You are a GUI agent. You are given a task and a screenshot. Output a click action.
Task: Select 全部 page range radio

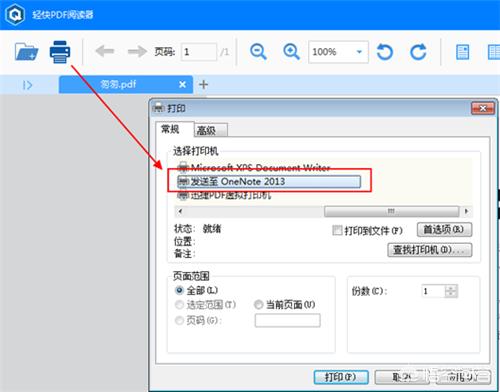(179, 290)
